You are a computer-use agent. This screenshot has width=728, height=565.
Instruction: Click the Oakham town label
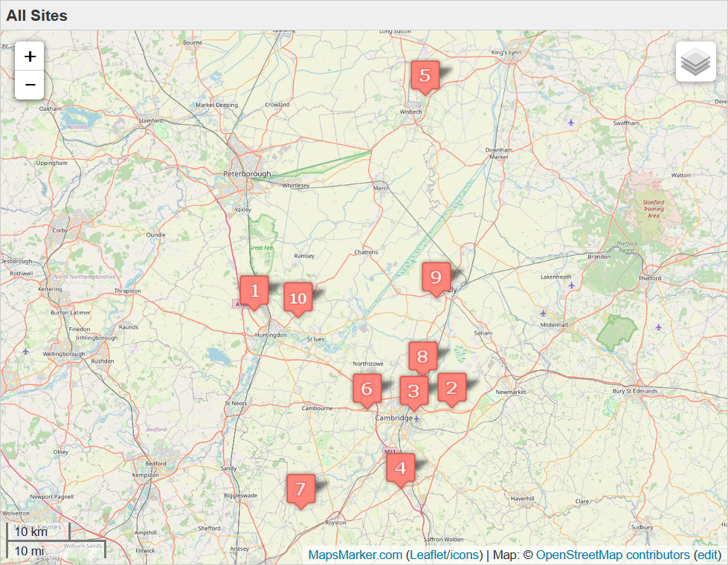50,109
